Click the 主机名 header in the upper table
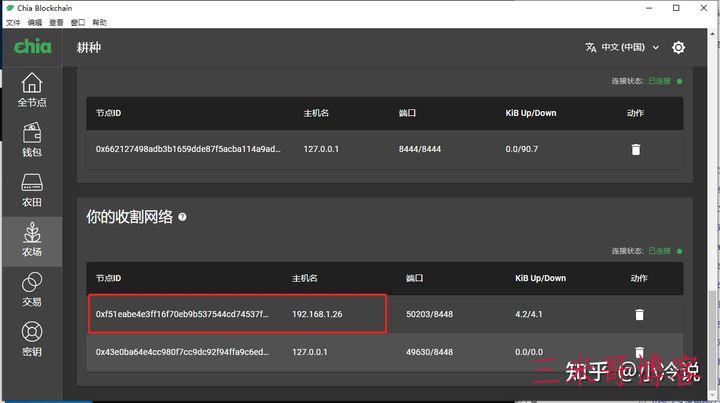The width and height of the screenshot is (720, 403). coord(316,113)
